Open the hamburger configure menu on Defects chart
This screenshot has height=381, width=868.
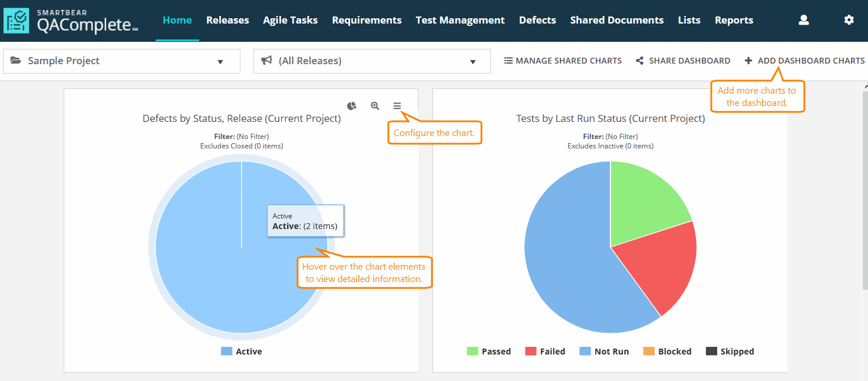(397, 105)
